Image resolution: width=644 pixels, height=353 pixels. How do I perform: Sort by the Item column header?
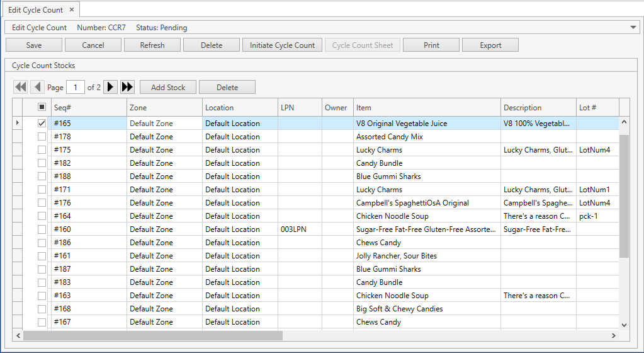click(426, 108)
